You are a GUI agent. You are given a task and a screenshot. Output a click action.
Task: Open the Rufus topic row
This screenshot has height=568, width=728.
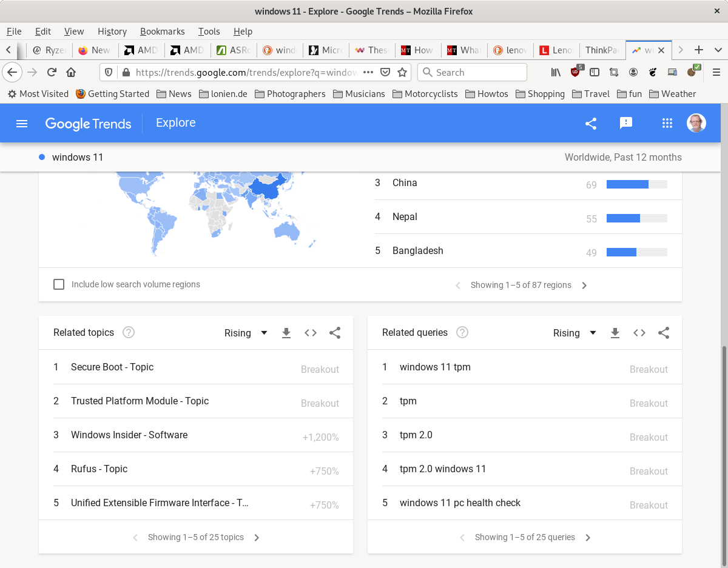tap(196, 469)
